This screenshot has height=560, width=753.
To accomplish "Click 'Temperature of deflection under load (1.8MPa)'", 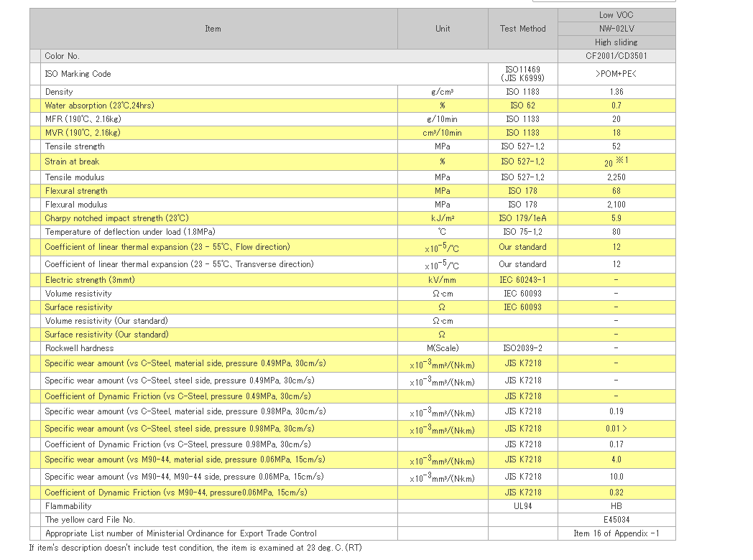I will (x=130, y=232).
